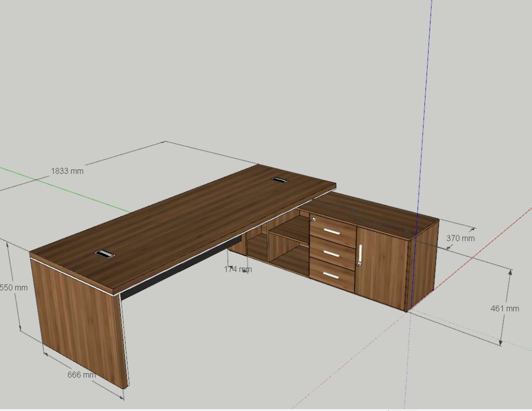Viewport: 532px width, 411px height.
Task: Click the bottom drawer handle
Action: (x=331, y=275)
